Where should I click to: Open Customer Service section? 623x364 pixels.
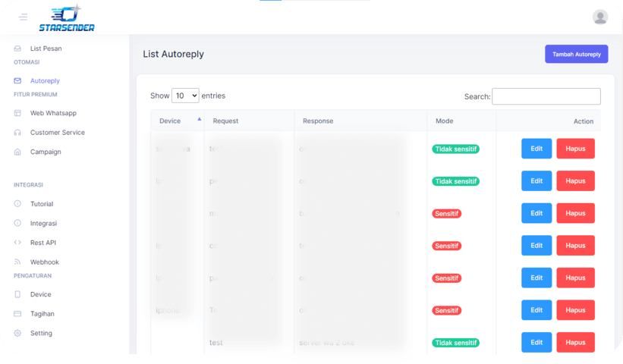[x=58, y=133]
